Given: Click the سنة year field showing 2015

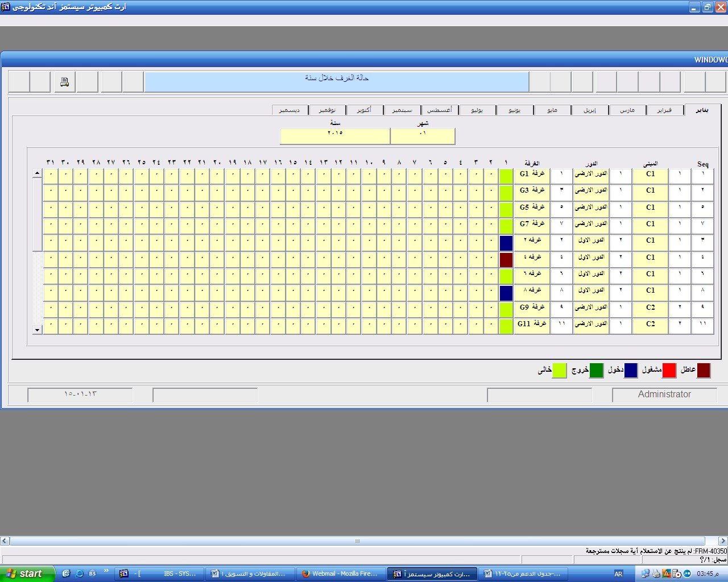Looking at the screenshot, I should pyautogui.click(x=334, y=136).
